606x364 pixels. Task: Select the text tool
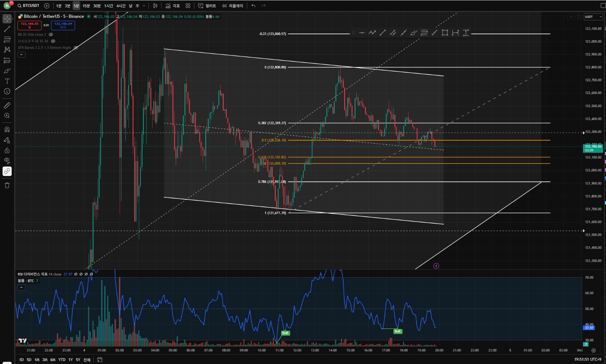point(7,81)
